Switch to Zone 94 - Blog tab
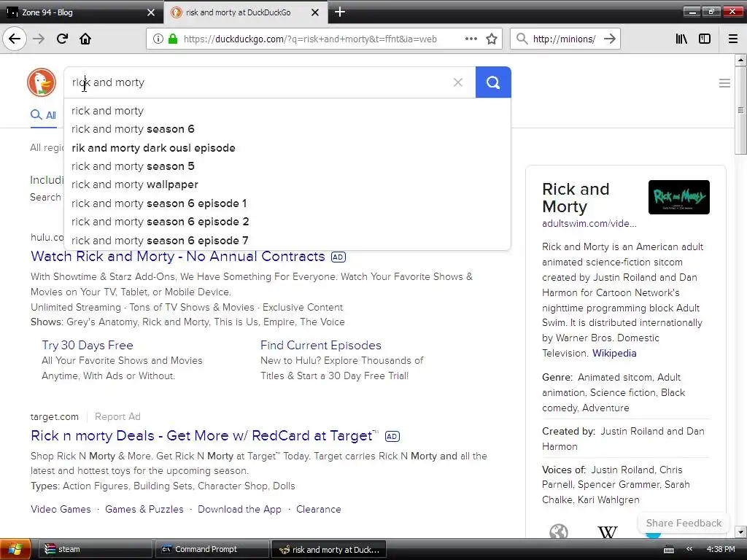This screenshot has height=560, width=747. point(81,12)
